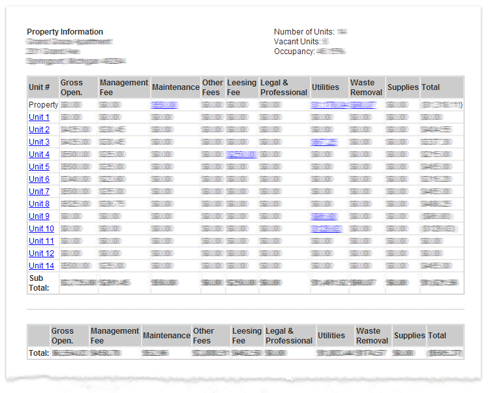Click the Unit 9 Utilities amount link
The image size is (490, 393).
[324, 217]
